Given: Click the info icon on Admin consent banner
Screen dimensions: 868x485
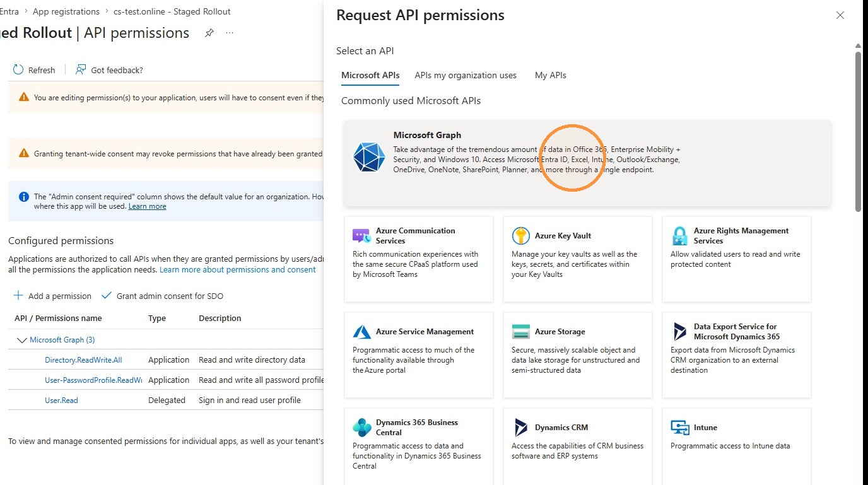Looking at the screenshot, I should (x=24, y=197).
